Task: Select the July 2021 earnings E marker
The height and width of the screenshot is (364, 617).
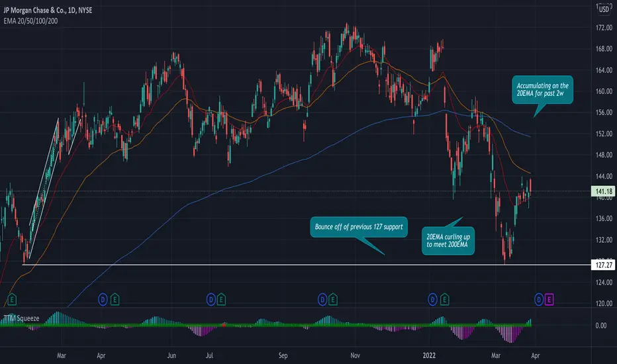Action: click(221, 300)
